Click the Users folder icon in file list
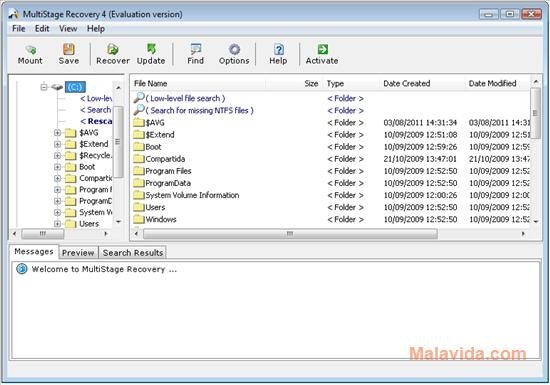Screen dimensions: 550x385 coord(139,207)
